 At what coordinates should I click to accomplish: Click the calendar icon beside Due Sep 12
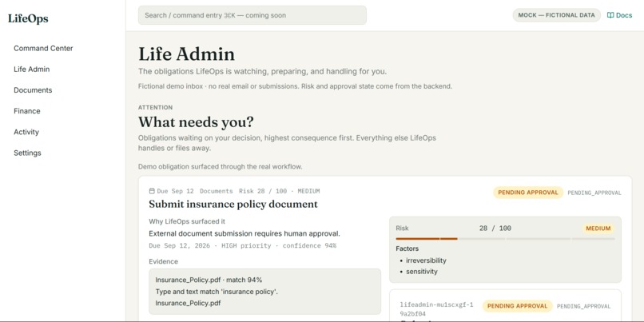point(152,191)
